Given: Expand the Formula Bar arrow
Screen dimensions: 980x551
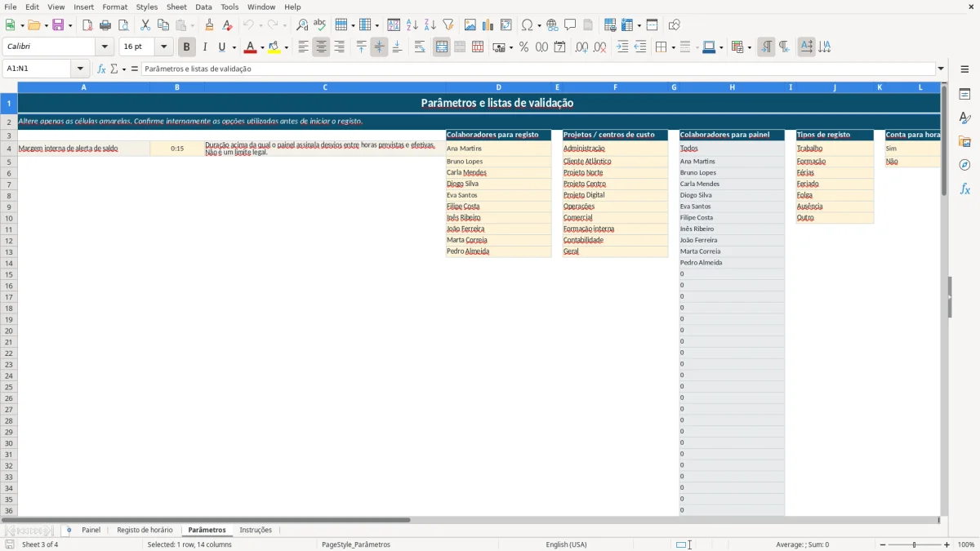Looking at the screenshot, I should [941, 69].
